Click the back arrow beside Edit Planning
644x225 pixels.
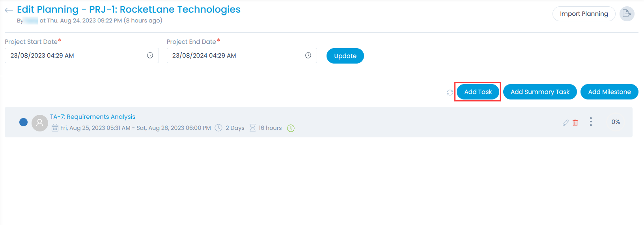tap(9, 10)
